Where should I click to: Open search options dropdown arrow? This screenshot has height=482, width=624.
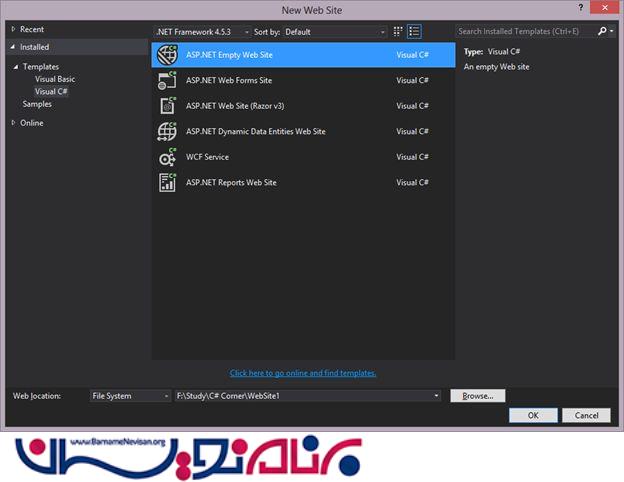(x=612, y=31)
